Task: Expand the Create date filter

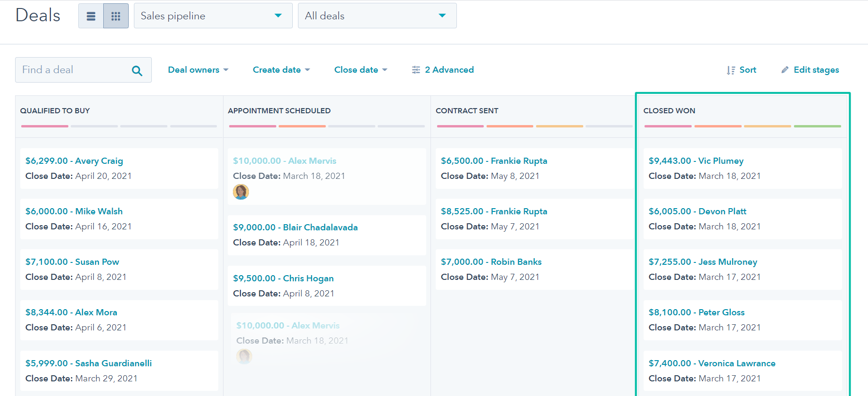Action: 281,70
